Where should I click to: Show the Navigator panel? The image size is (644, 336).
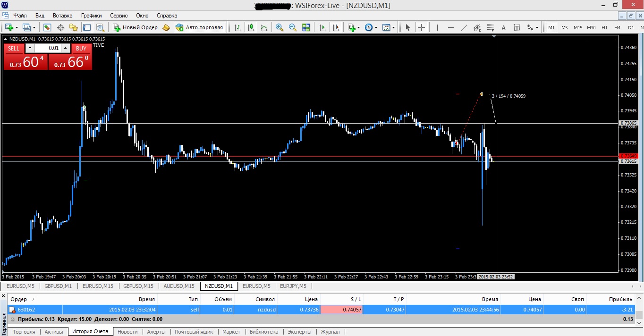coord(74,27)
